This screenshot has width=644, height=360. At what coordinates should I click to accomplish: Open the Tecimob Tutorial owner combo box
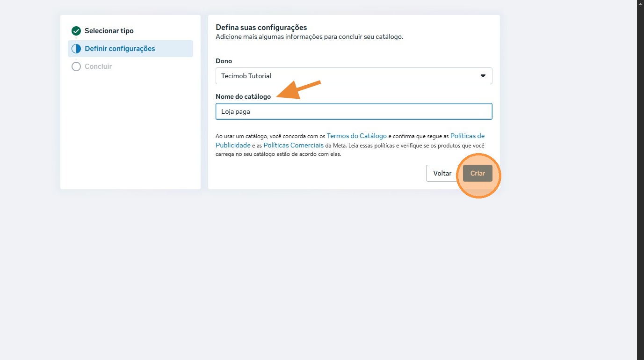(346, 76)
